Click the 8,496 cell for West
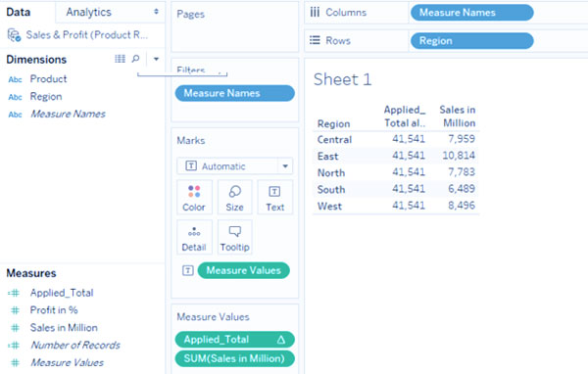The height and width of the screenshot is (374, 588). [x=462, y=206]
